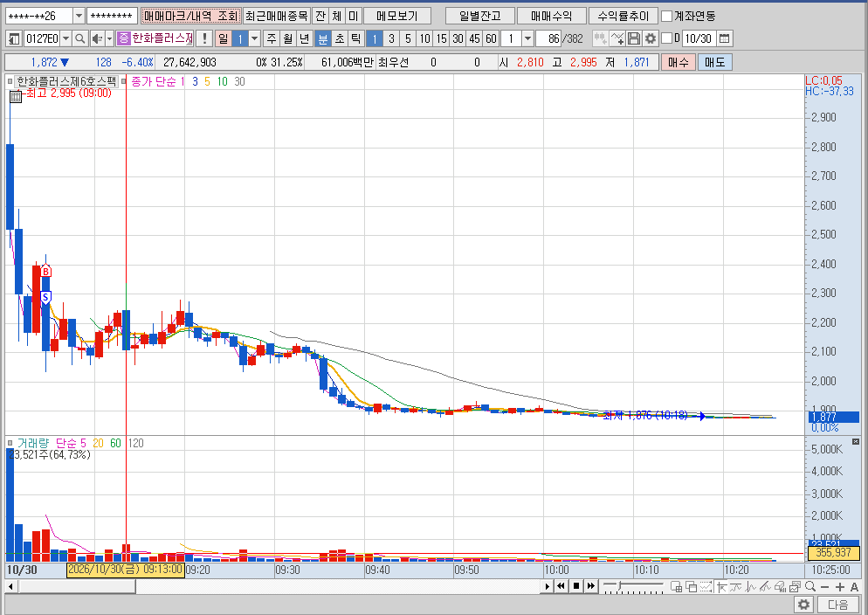Screen dimensions: 868x615
Task: Save chart using the floppy disk icon
Action: 634,38
